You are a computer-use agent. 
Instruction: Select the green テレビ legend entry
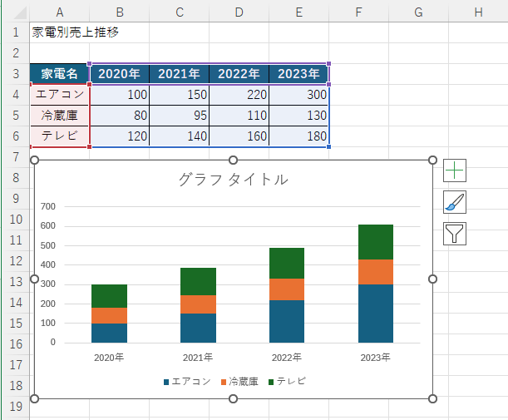(x=291, y=381)
